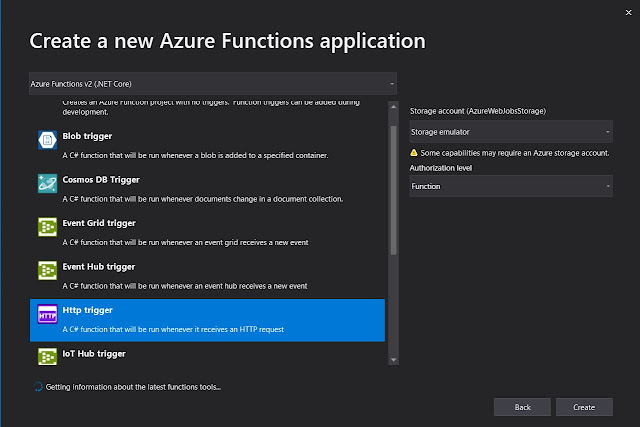The height and width of the screenshot is (427, 640).
Task: Select the IoT Hub trigger template title
Action: (93, 354)
